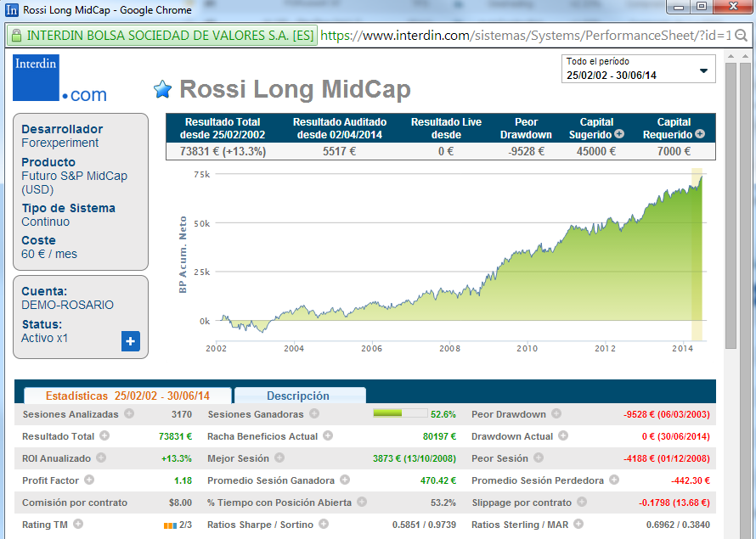This screenshot has width=756, height=539.
Task: Click the '-9528 € (06/03/2003)' Peor Drawdown statistic value
Action: (x=666, y=414)
